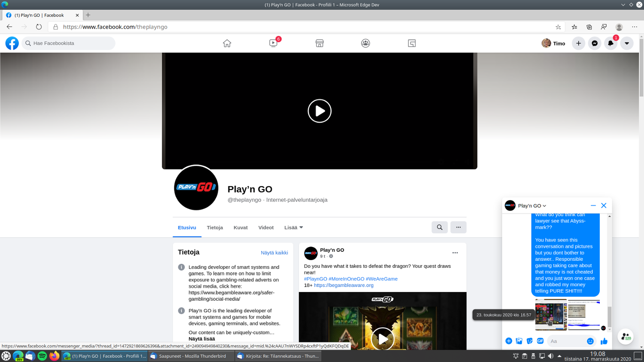Open Messenger icon in header
This screenshot has width=644, height=362.
point(595,43)
